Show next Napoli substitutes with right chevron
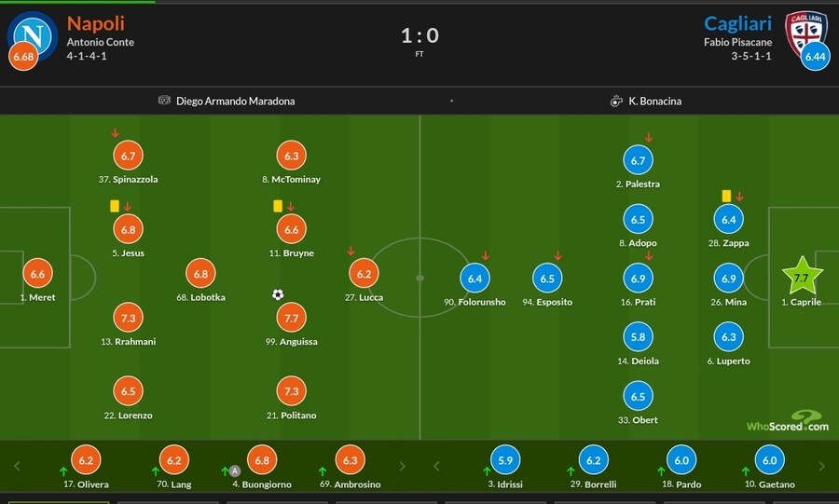 403,466
